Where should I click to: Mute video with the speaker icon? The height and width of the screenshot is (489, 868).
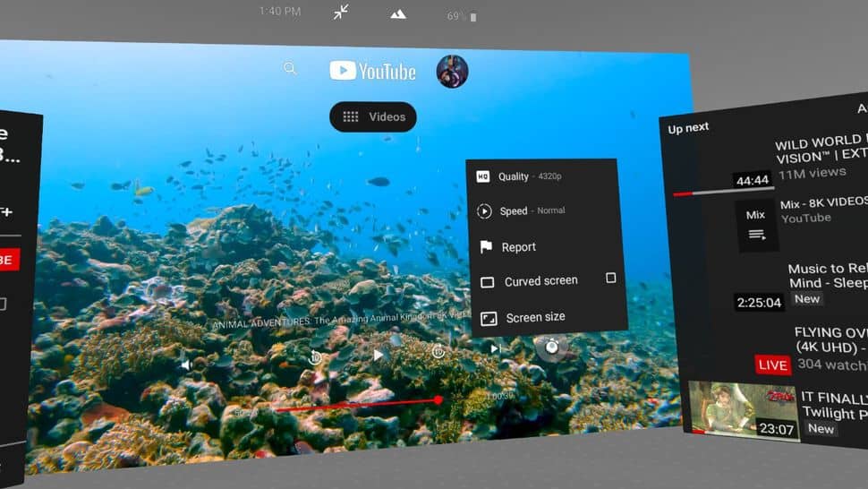[186, 365]
